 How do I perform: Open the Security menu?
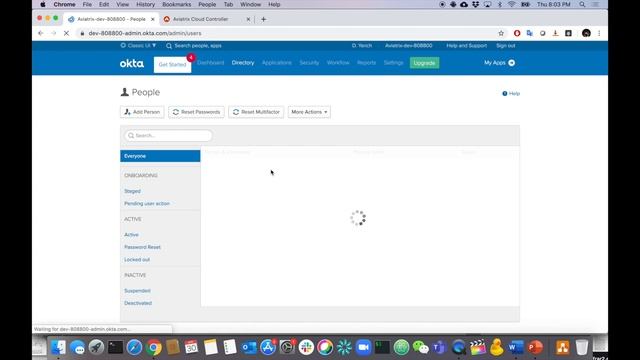click(309, 63)
